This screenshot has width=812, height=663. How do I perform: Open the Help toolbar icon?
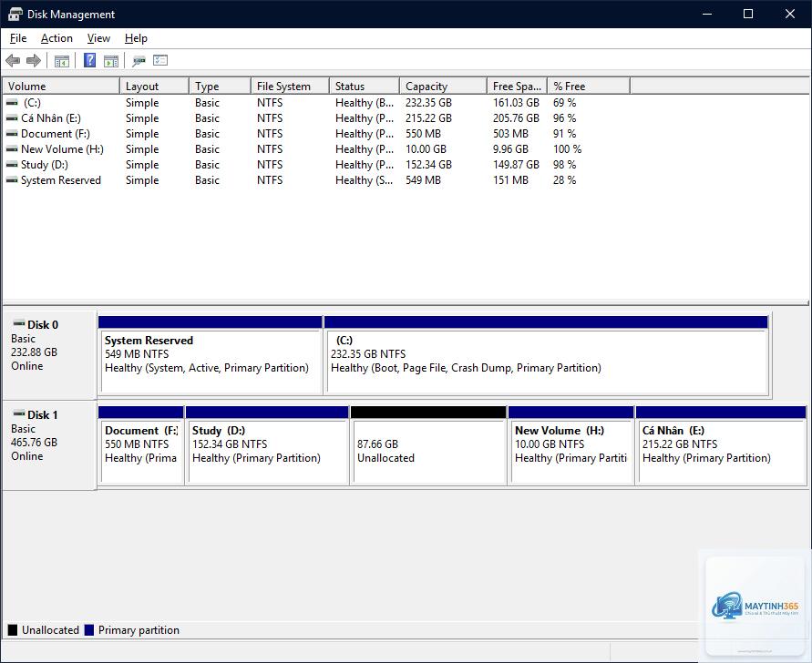click(x=89, y=60)
